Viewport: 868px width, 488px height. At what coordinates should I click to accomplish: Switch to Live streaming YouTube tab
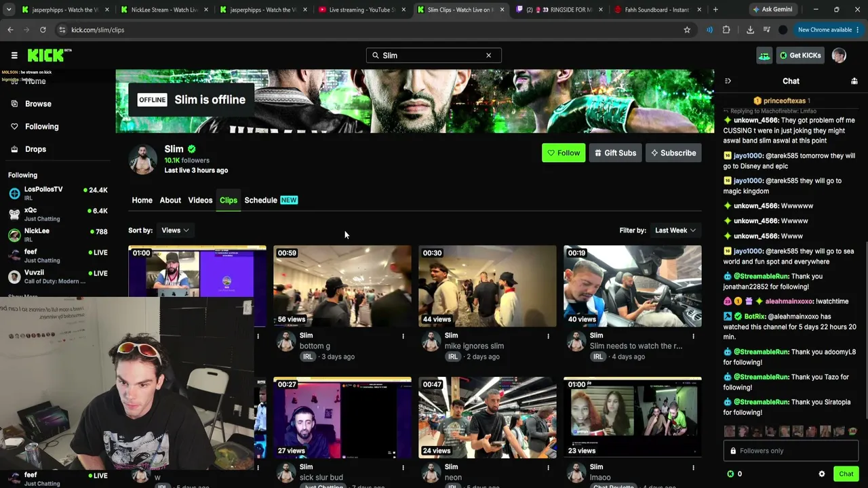(x=361, y=9)
